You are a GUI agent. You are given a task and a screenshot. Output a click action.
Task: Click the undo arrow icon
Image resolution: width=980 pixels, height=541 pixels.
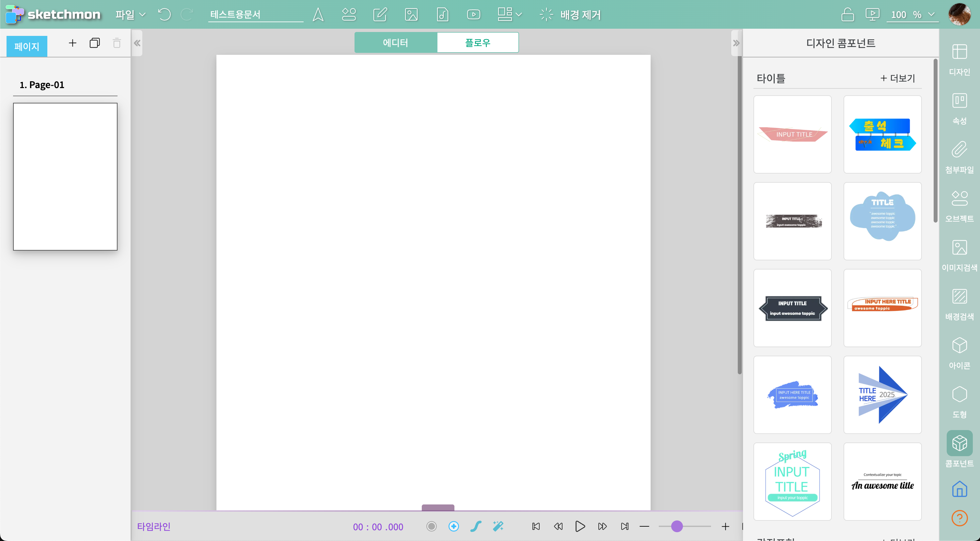click(164, 14)
